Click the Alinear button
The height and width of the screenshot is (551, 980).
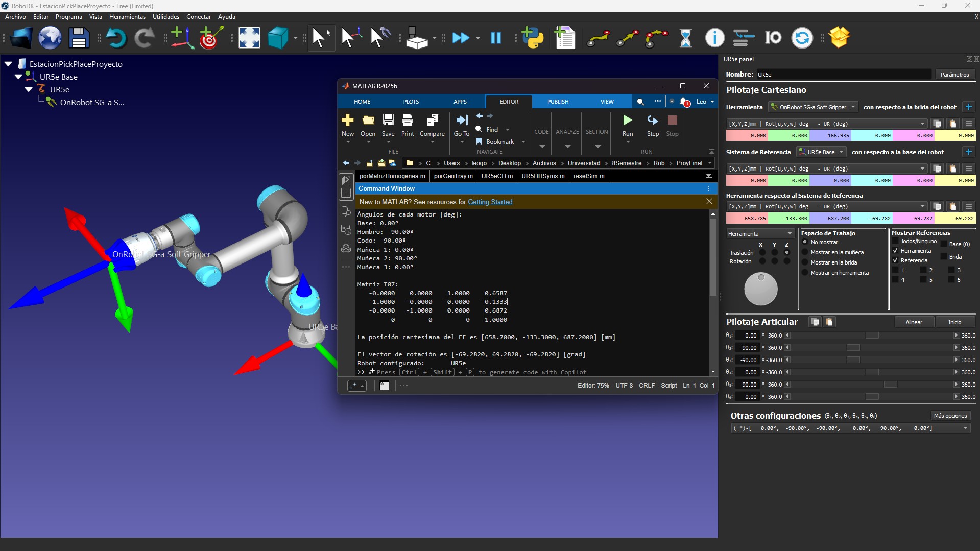[x=914, y=322]
